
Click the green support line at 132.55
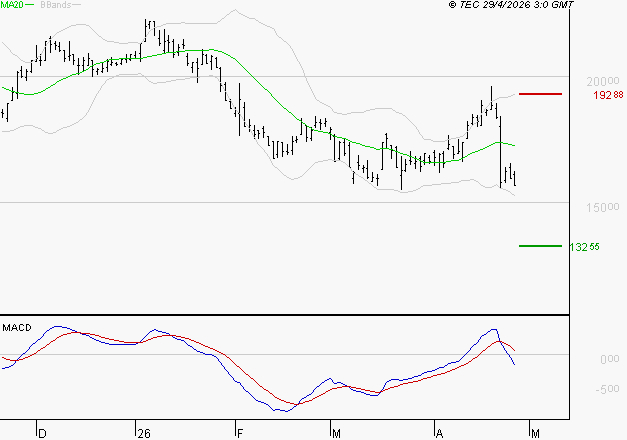(541, 246)
